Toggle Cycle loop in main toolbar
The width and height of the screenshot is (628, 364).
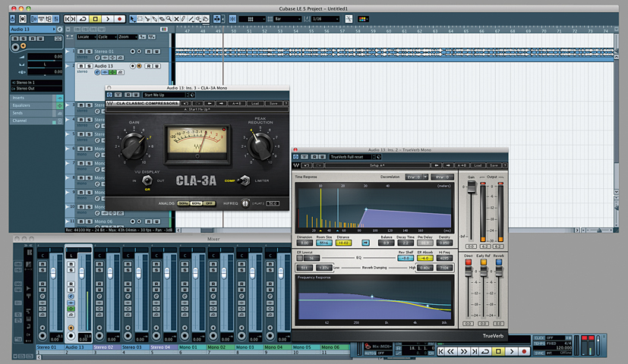click(x=83, y=19)
